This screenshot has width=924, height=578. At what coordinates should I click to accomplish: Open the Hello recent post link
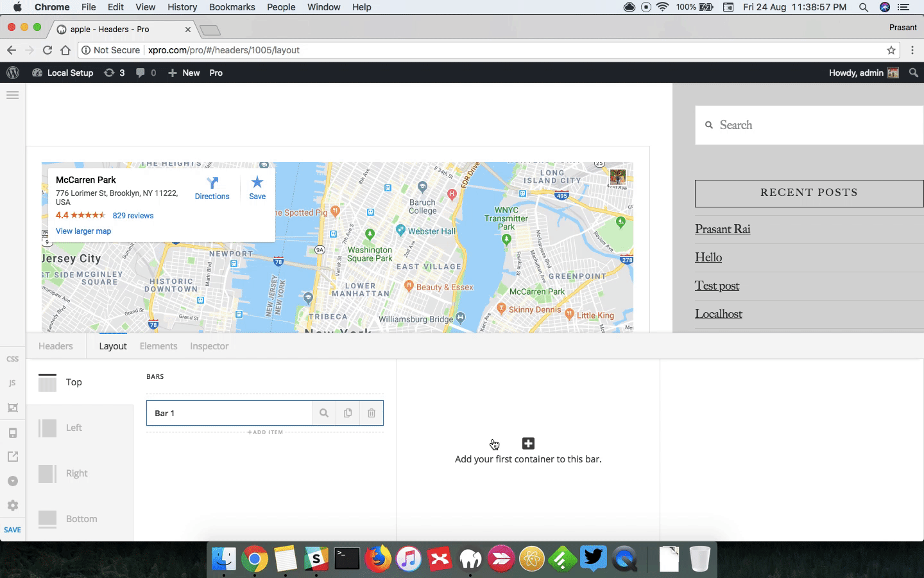[x=708, y=258]
